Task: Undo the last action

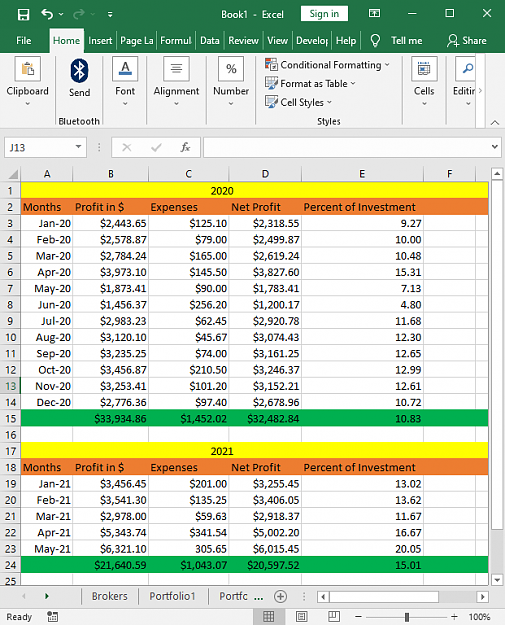Action: pyautogui.click(x=47, y=14)
